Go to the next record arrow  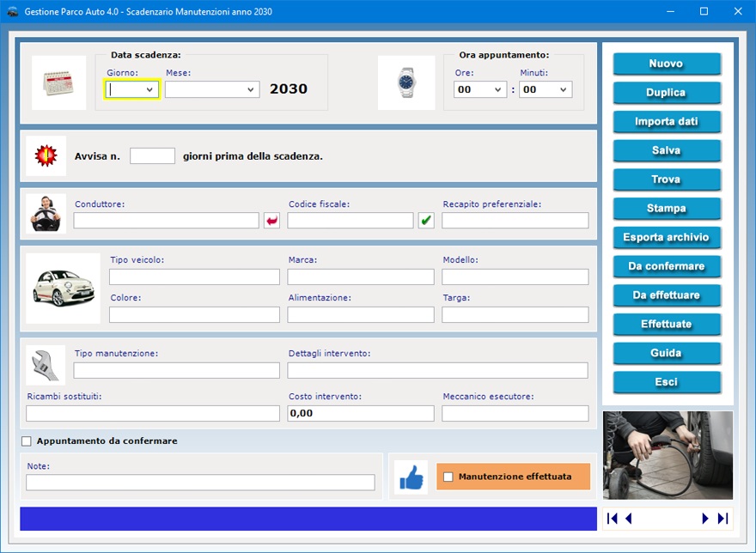705,519
